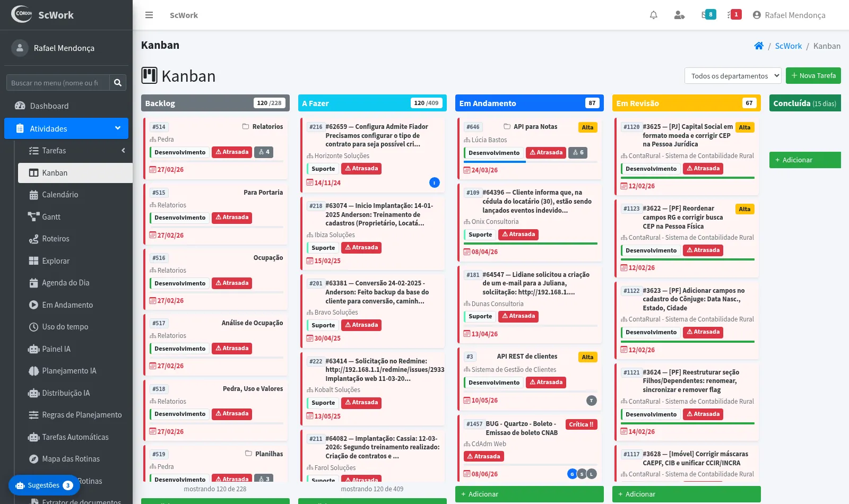Click the ScWork breadcrumb link
Viewport: 849px width, 504px height.
788,46
